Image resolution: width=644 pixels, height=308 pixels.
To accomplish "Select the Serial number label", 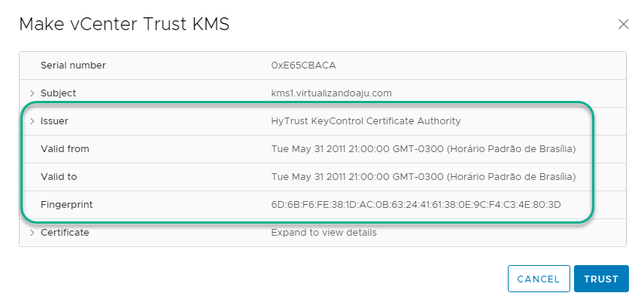I will pos(73,66).
